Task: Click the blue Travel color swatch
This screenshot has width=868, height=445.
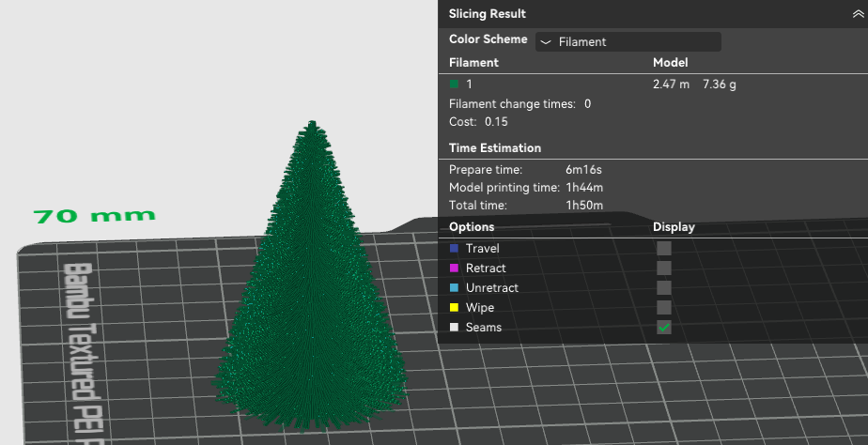Action: coord(454,249)
